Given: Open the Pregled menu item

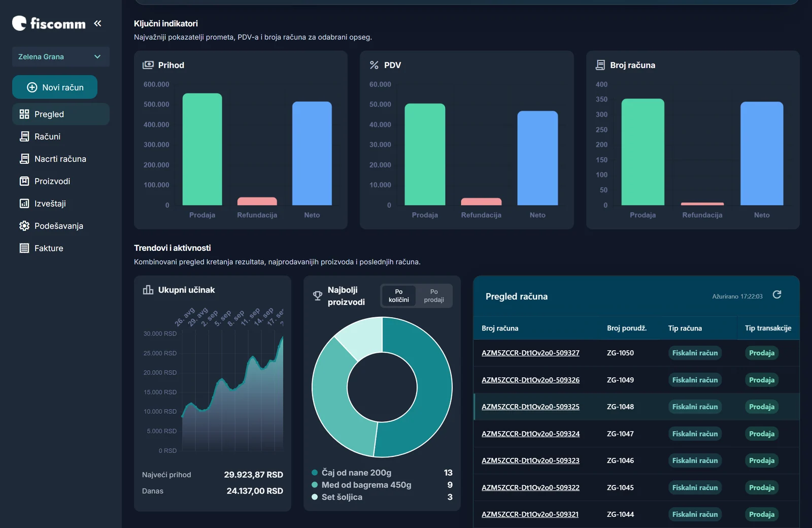Looking at the screenshot, I should tap(61, 114).
